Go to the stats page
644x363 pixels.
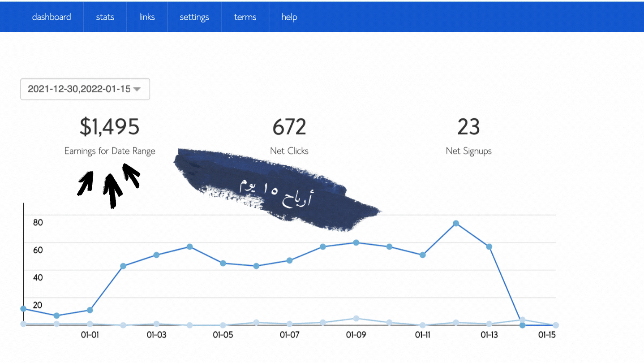[105, 17]
